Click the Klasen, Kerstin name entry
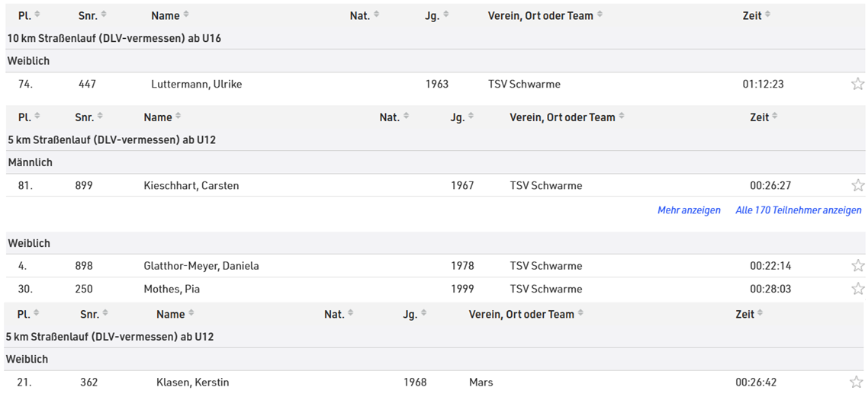 click(x=192, y=382)
